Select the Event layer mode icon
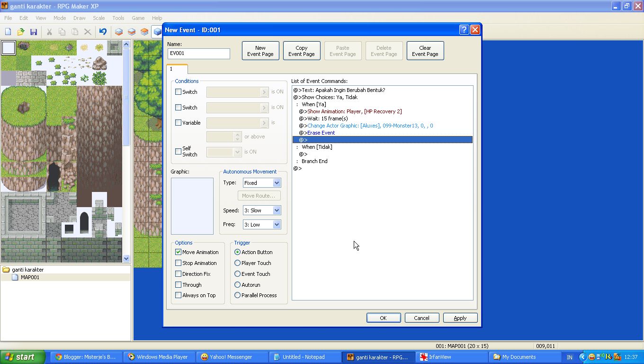The height and width of the screenshot is (364, 644). point(156,31)
